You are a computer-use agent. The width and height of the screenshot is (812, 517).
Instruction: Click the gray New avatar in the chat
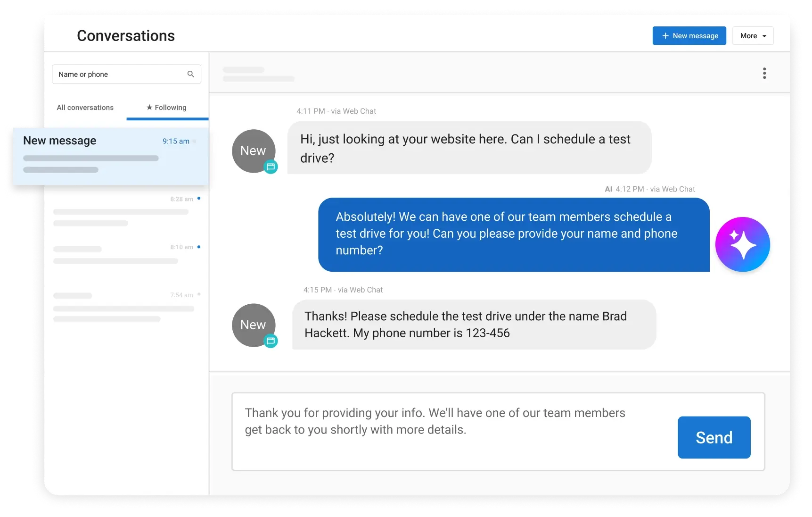pyautogui.click(x=254, y=150)
